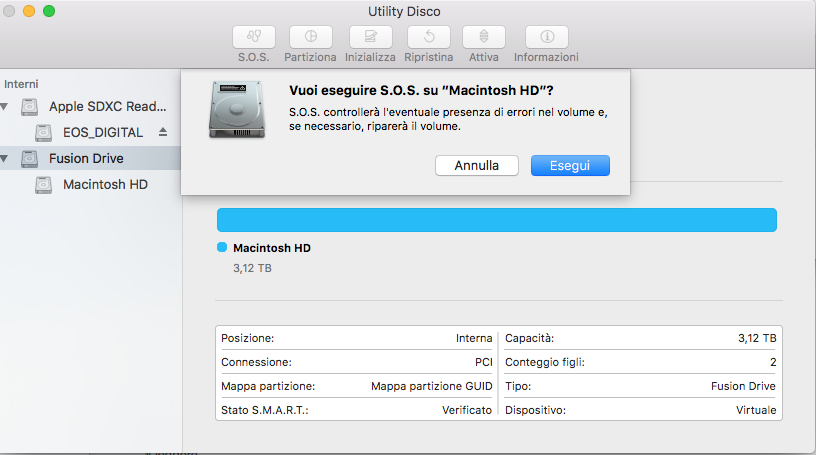
Task: Click the Posizione value Interna
Action: 474,338
